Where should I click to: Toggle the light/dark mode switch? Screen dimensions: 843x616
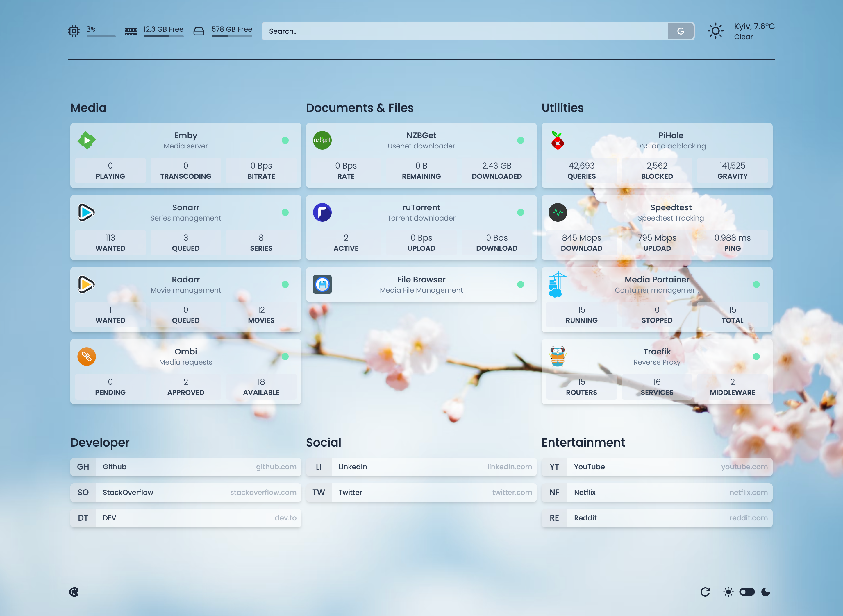(x=747, y=592)
